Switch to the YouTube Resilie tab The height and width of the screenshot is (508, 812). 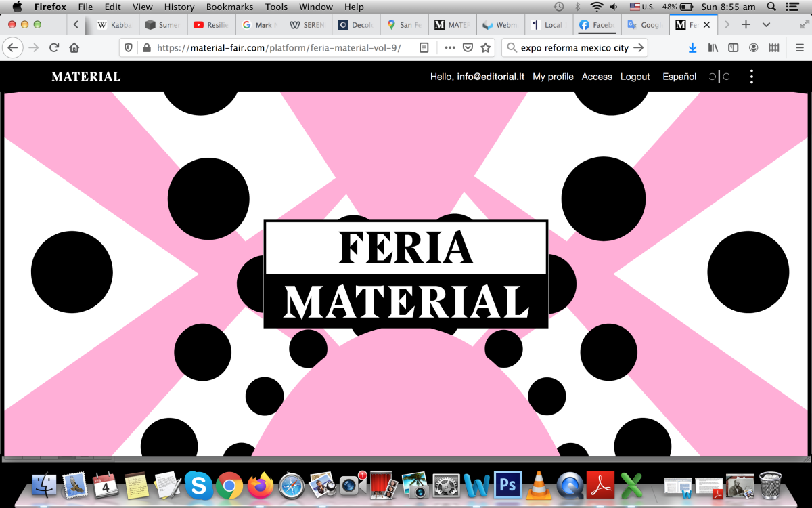click(210, 25)
